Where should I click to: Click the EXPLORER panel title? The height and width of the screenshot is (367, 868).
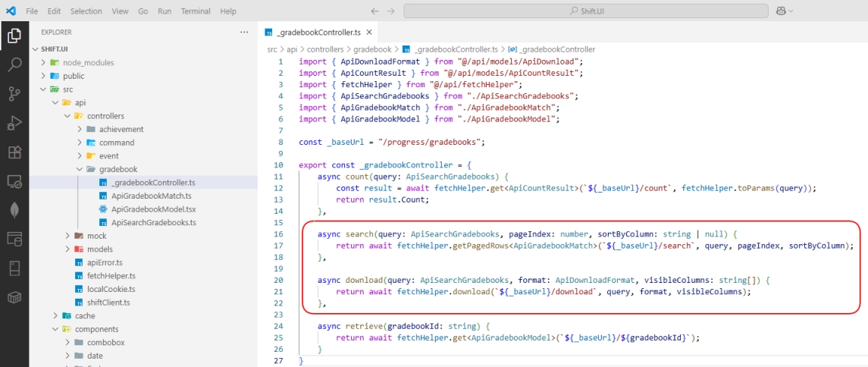tap(56, 32)
